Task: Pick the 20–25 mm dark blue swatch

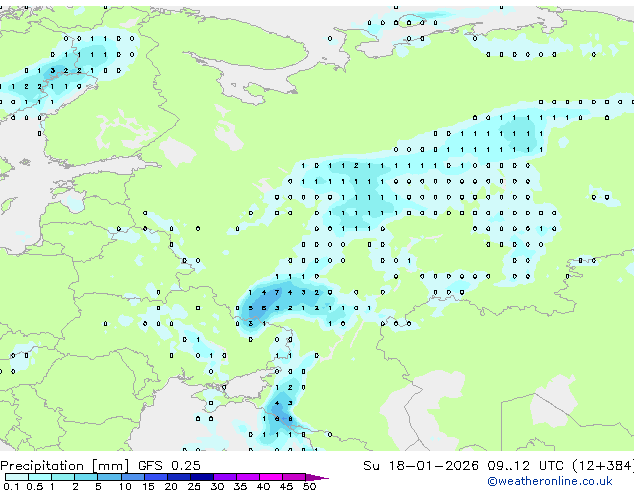Action: 178,477
